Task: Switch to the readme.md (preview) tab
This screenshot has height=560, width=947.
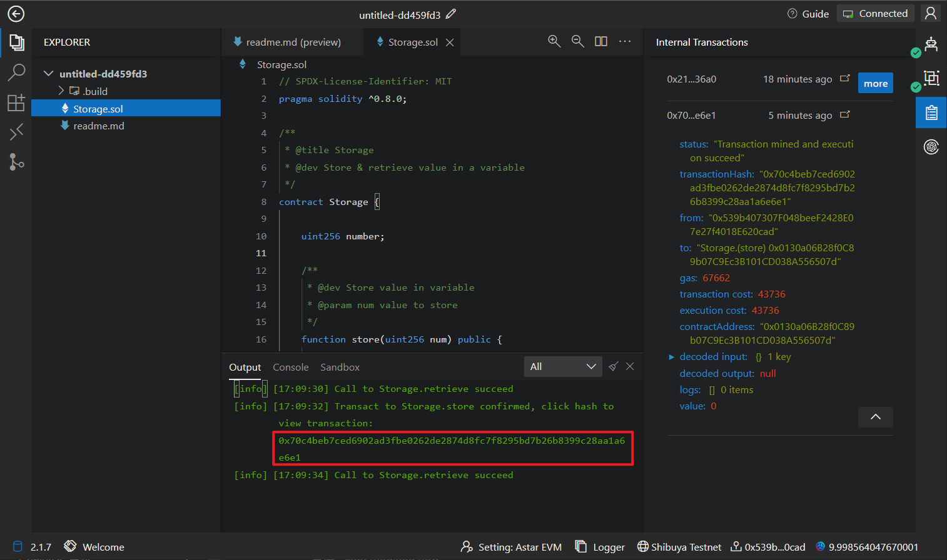Action: (293, 42)
